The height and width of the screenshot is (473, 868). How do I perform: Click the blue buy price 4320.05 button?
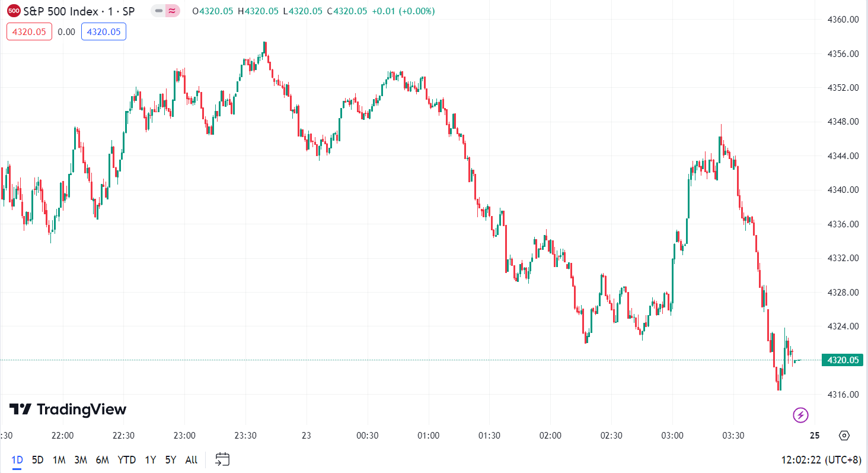[x=104, y=31]
